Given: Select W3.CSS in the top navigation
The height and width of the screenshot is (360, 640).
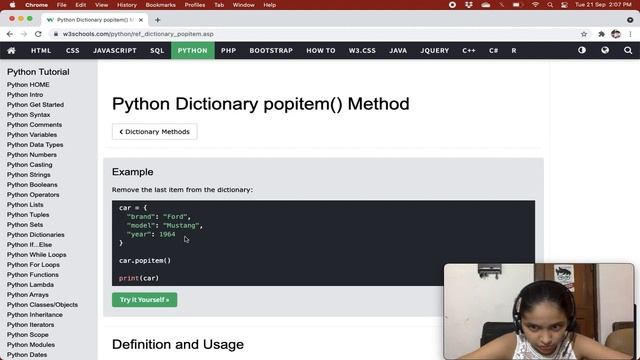Looking at the screenshot, I should click(362, 51).
